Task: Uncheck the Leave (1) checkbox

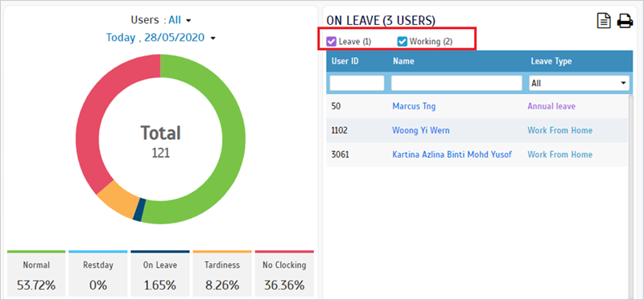Action: 332,41
